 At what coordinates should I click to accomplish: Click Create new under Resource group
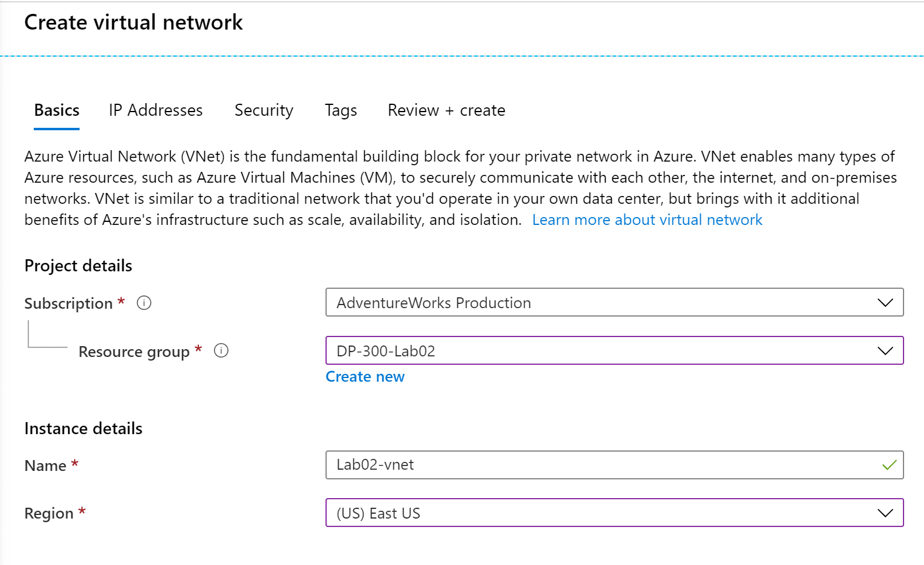coord(365,376)
